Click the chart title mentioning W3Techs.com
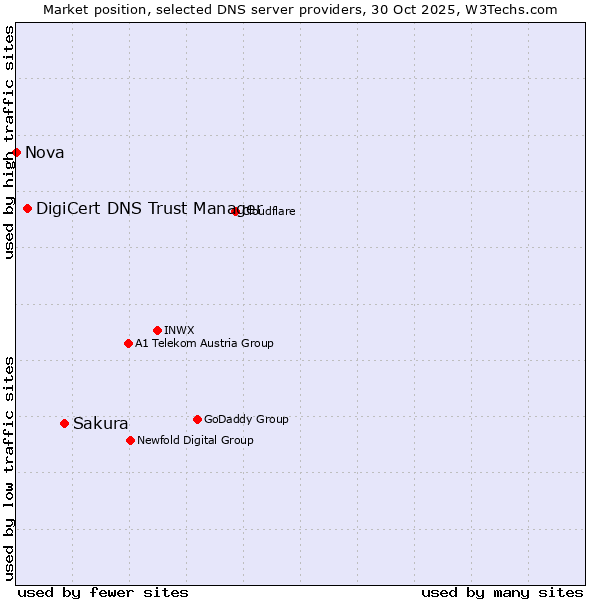The width and height of the screenshot is (600, 600). pos(300,9)
